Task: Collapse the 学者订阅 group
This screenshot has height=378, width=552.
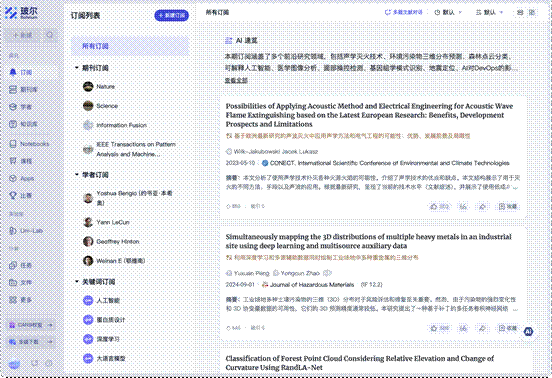Action: [x=77, y=175]
